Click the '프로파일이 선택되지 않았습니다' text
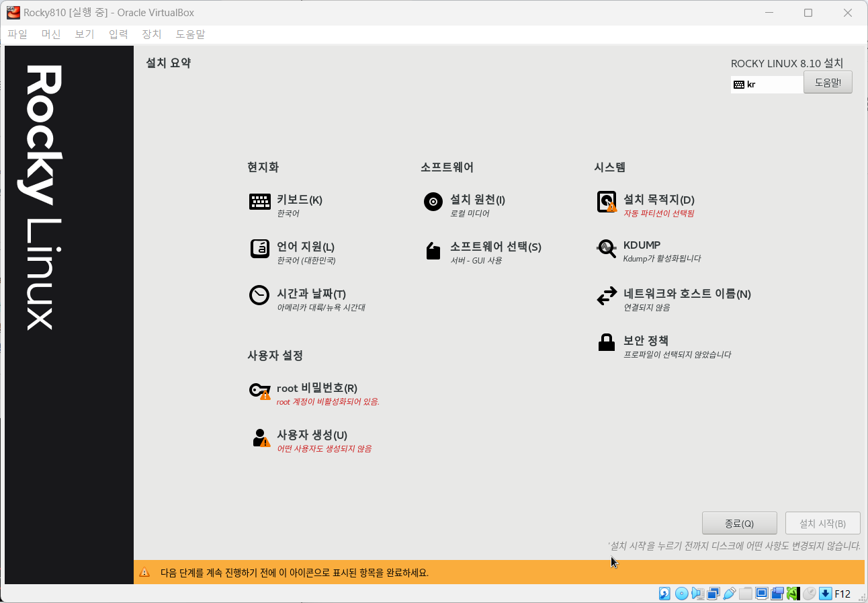This screenshot has height=603, width=868. [677, 355]
